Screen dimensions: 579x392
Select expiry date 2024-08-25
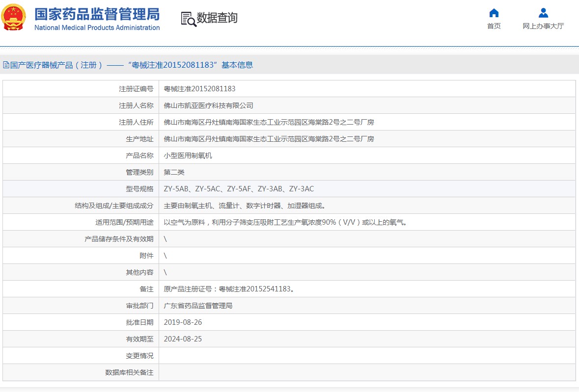[183, 339]
